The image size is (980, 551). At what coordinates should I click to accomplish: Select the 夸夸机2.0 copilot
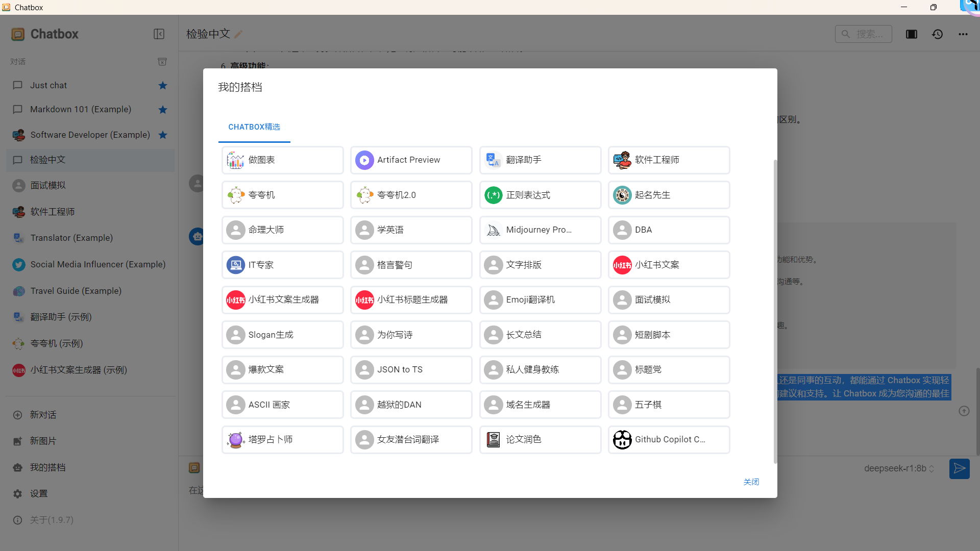(411, 195)
